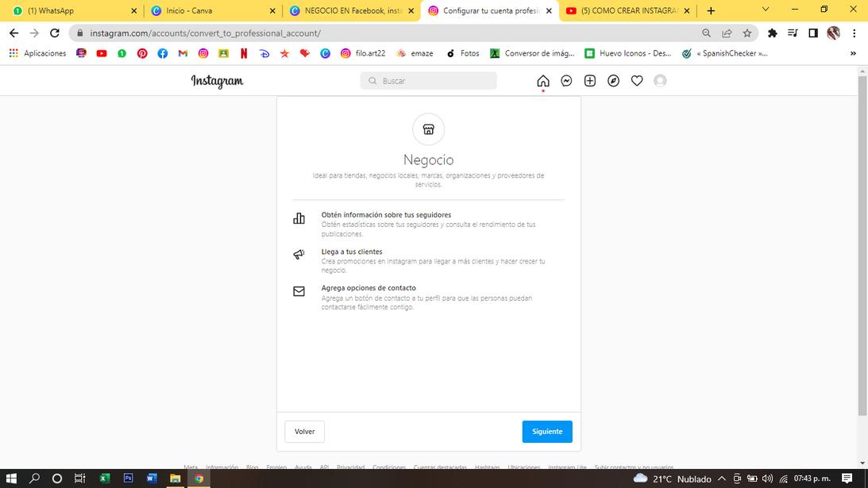
Task: Open Pinterest bookmark icon
Action: tap(142, 54)
